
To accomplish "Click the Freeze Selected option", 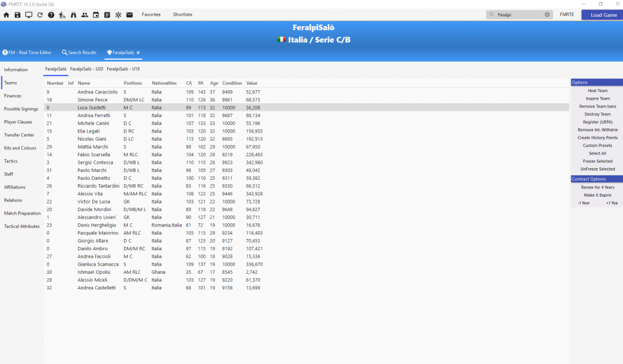I will pos(597,162).
